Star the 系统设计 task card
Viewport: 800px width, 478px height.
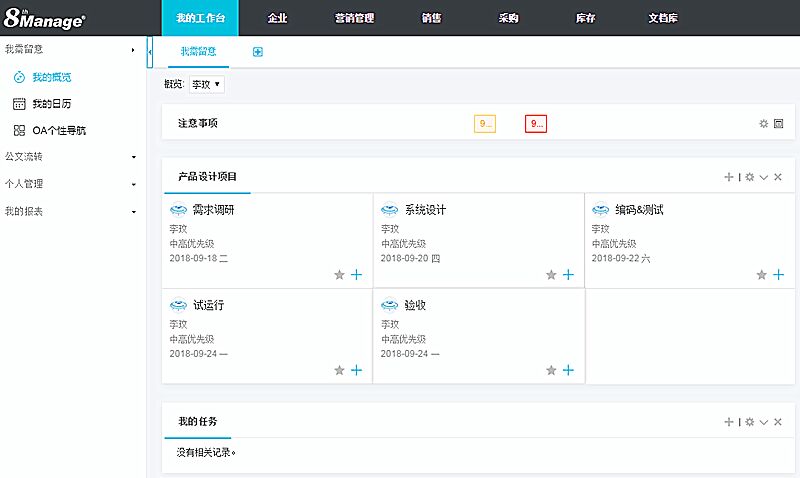coord(551,275)
